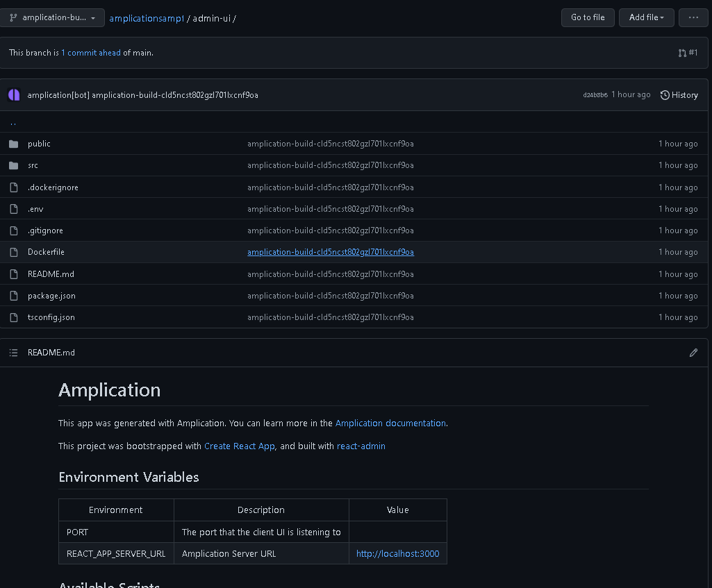Open the .dockerignore file
Screen dimensions: 712x588
pos(53,187)
